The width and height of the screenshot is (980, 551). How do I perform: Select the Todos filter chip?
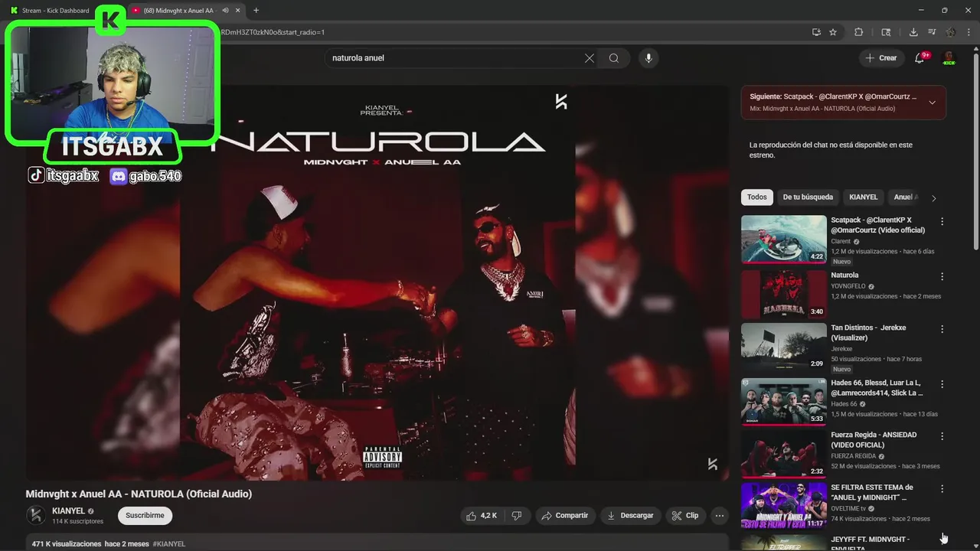point(757,197)
